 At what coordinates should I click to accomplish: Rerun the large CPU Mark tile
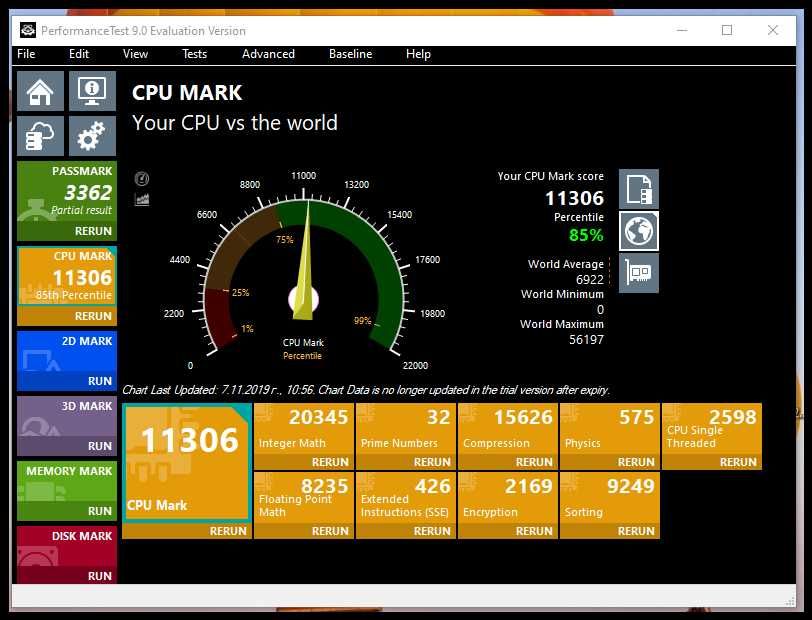pyautogui.click(x=228, y=531)
